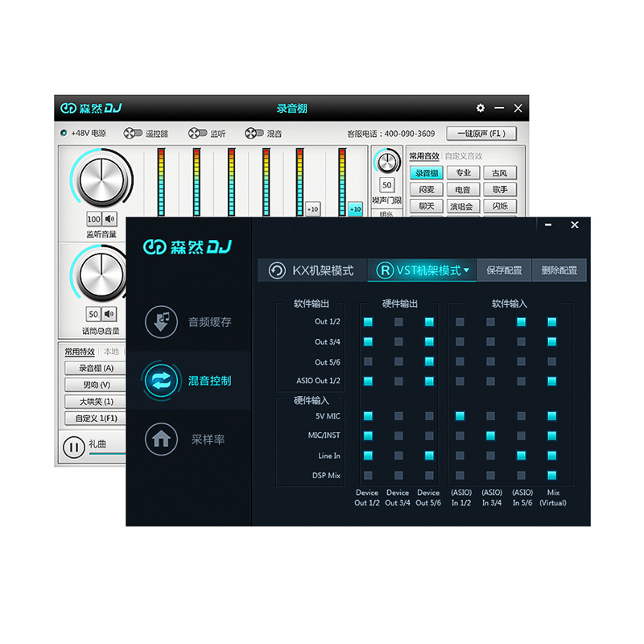Toggle the +48V 电源 radio button
This screenshot has width=644, height=644.
(64, 133)
